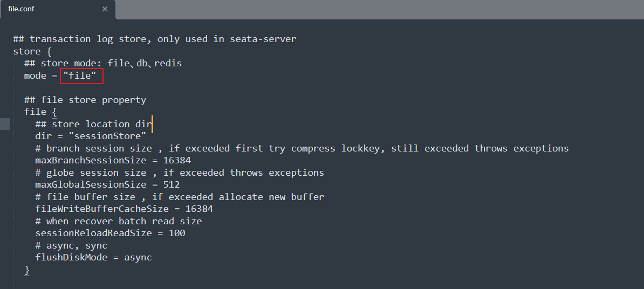Click the sessionReloadReadSize value 100
The height and width of the screenshot is (289, 644).
(177, 233)
